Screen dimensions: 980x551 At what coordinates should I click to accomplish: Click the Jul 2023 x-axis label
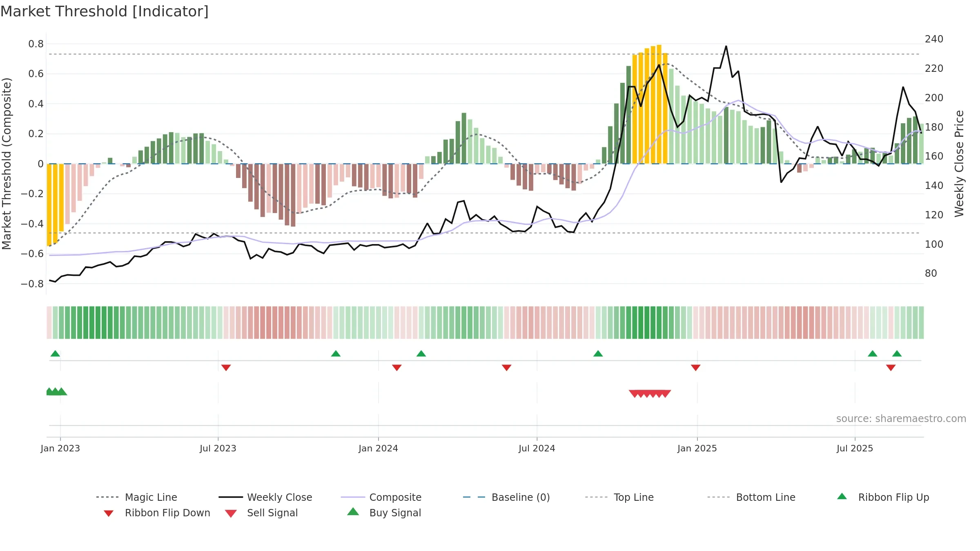coord(218,448)
